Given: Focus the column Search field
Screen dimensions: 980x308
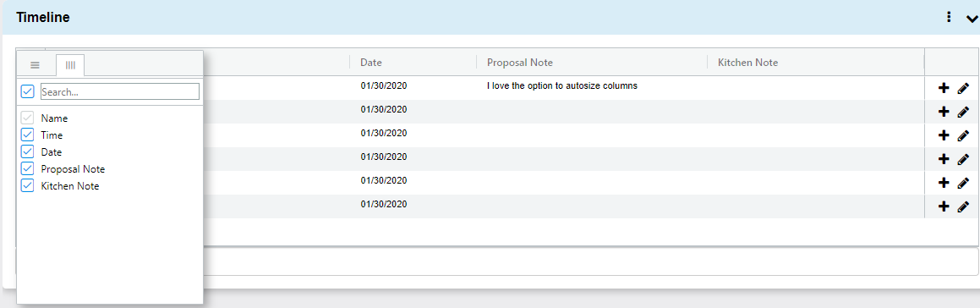Looking at the screenshot, I should pos(120,91).
